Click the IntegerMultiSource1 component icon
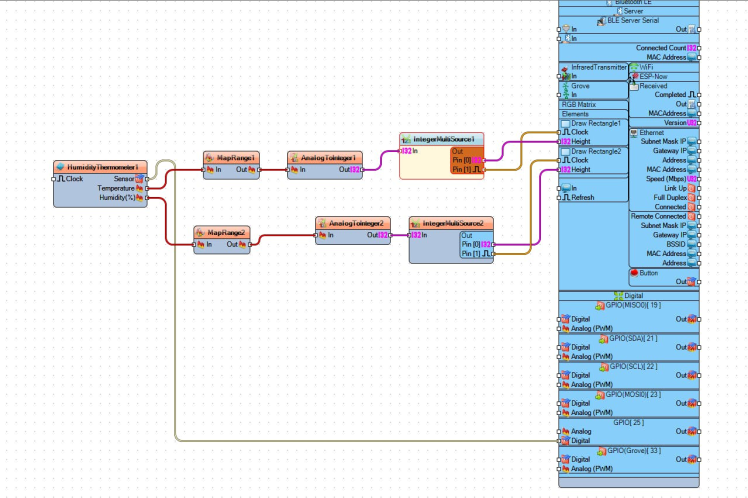Image resolution: width=748 pixels, height=498 pixels. point(405,139)
